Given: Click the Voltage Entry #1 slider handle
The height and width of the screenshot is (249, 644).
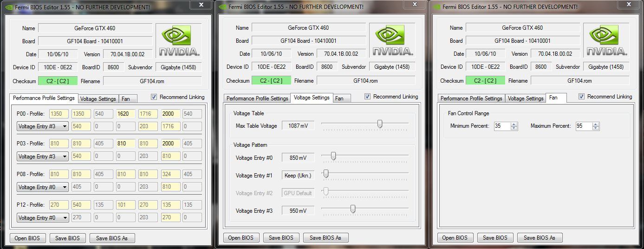Looking at the screenshot, I should click(x=326, y=174).
